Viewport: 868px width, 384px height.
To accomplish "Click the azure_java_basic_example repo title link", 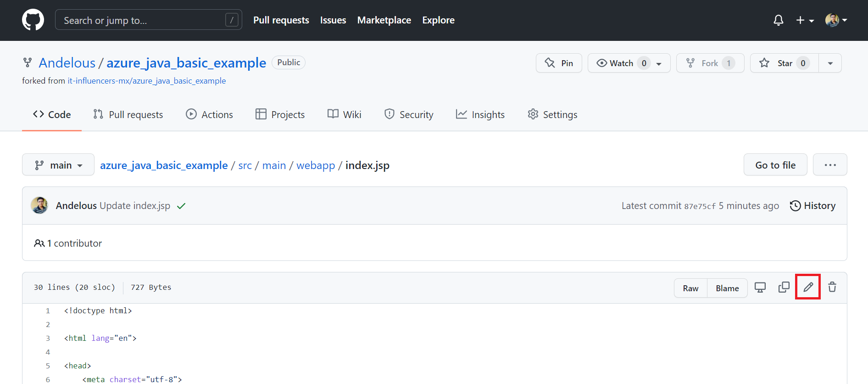I will click(186, 63).
